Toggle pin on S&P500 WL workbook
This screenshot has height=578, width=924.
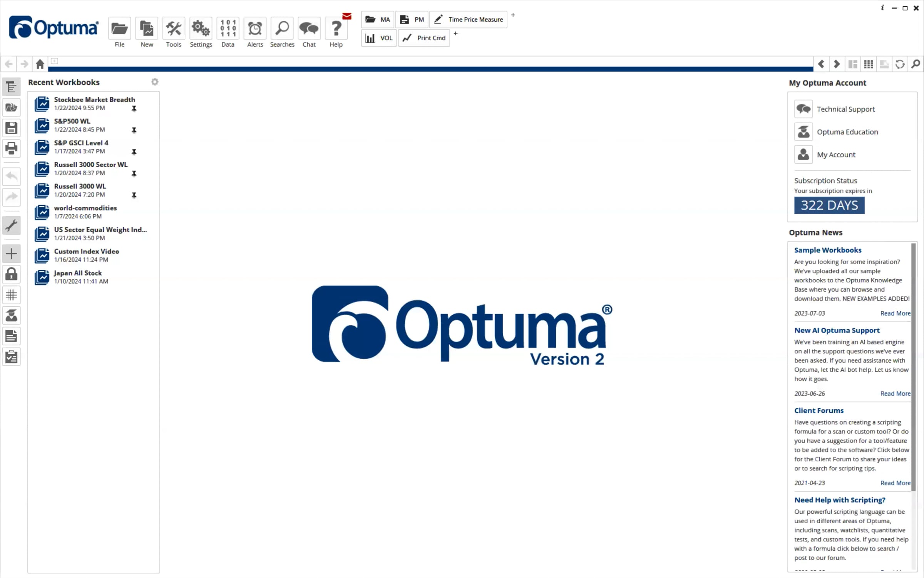(x=134, y=130)
